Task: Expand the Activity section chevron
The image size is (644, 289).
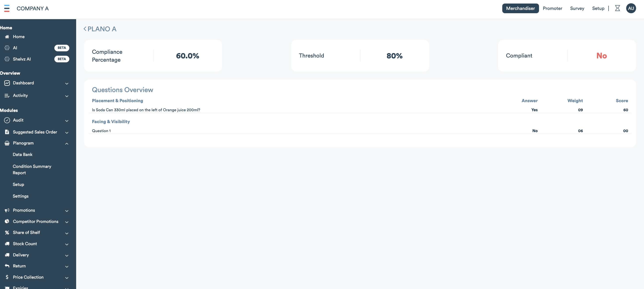Action: pyautogui.click(x=67, y=96)
